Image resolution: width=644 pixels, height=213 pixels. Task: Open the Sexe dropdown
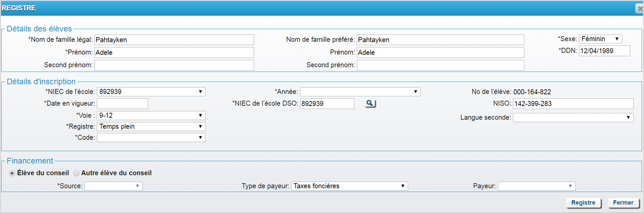[x=600, y=39]
